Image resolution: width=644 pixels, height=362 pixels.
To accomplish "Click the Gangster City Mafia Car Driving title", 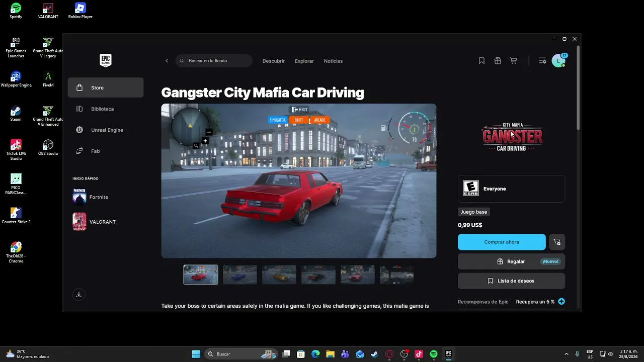I will tap(263, 93).
